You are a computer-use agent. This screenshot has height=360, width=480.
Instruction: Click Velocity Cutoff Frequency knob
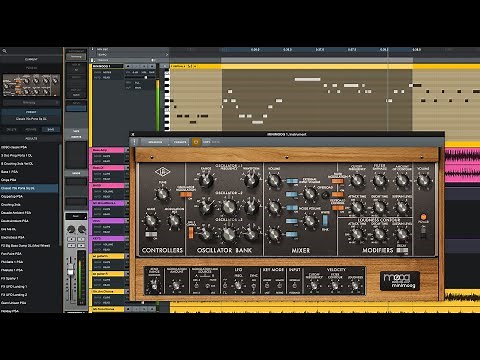[x=314, y=285]
